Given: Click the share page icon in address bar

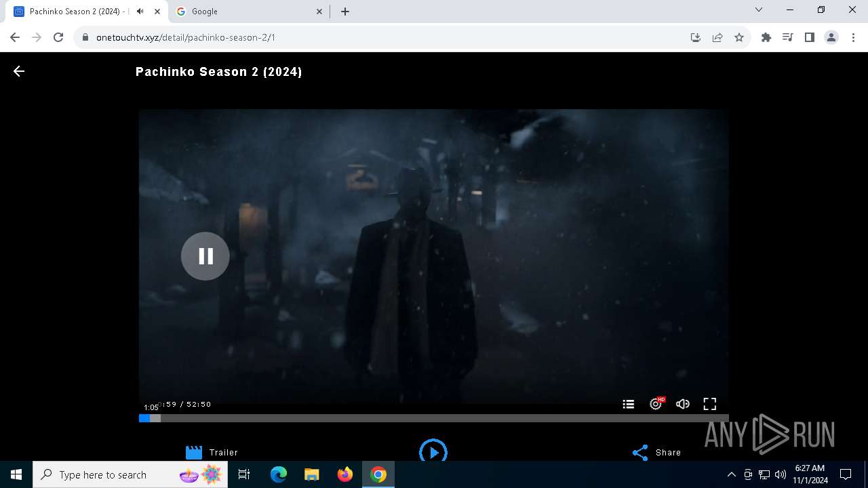Looking at the screenshot, I should [717, 37].
